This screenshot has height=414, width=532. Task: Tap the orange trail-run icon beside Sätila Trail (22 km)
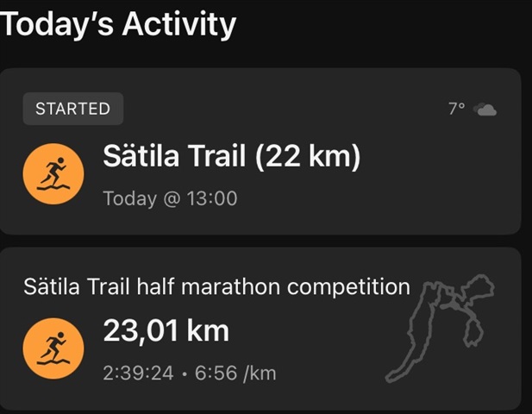coord(53,172)
